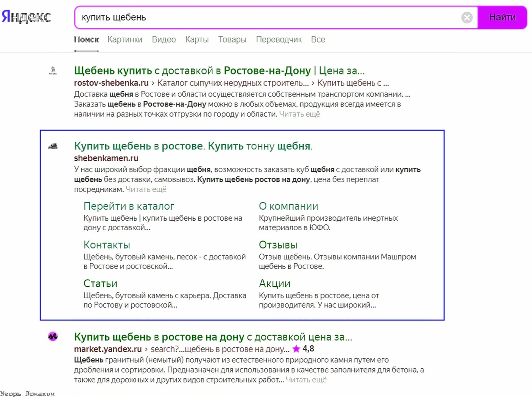The height and width of the screenshot is (397, 532).
Task: Click the shebenkamen.ru domain link
Action: 106,158
